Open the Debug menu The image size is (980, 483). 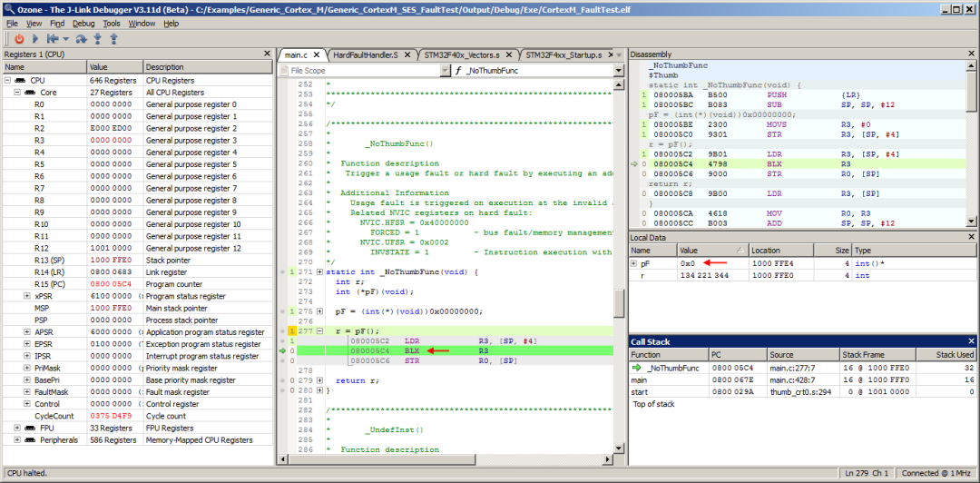[x=83, y=23]
